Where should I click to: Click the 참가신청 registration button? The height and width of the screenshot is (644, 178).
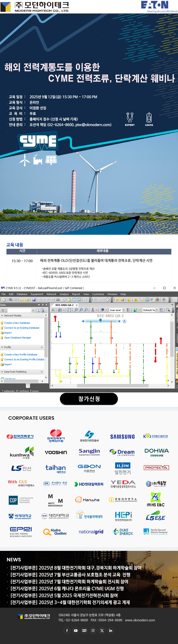[89, 399]
